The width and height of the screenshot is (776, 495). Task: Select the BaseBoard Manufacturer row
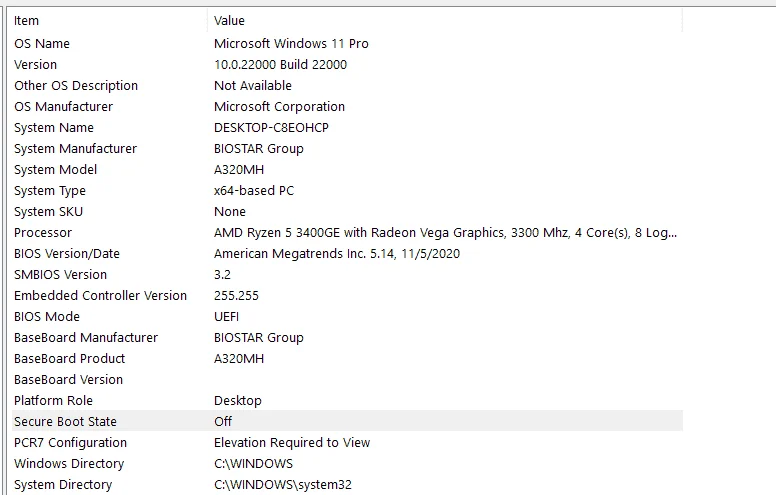pos(347,338)
